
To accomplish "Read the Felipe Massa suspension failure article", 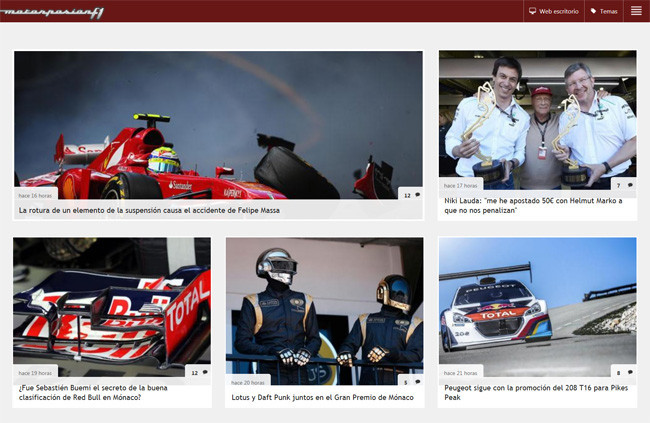I will [x=149, y=210].
